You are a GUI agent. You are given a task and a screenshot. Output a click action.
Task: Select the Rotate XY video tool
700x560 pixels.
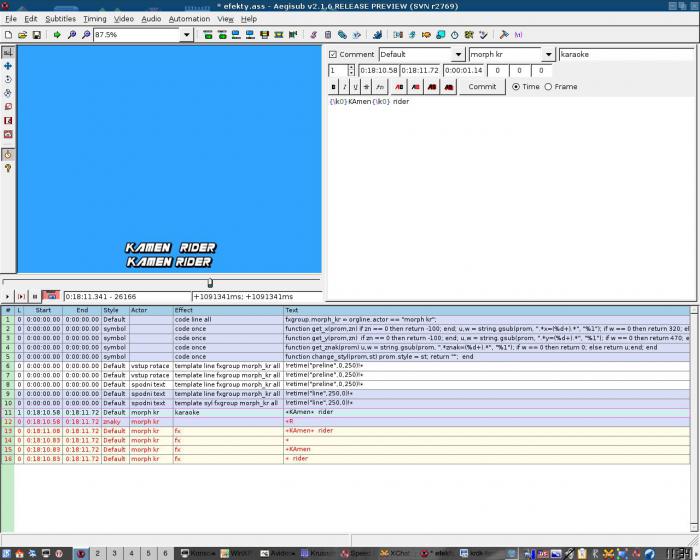(x=8, y=93)
